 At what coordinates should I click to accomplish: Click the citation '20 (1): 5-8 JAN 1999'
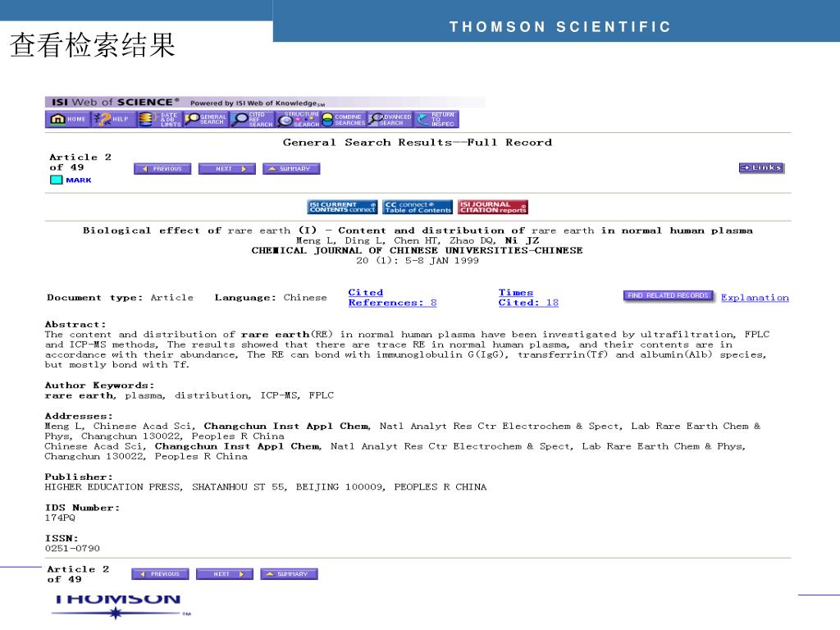(418, 260)
